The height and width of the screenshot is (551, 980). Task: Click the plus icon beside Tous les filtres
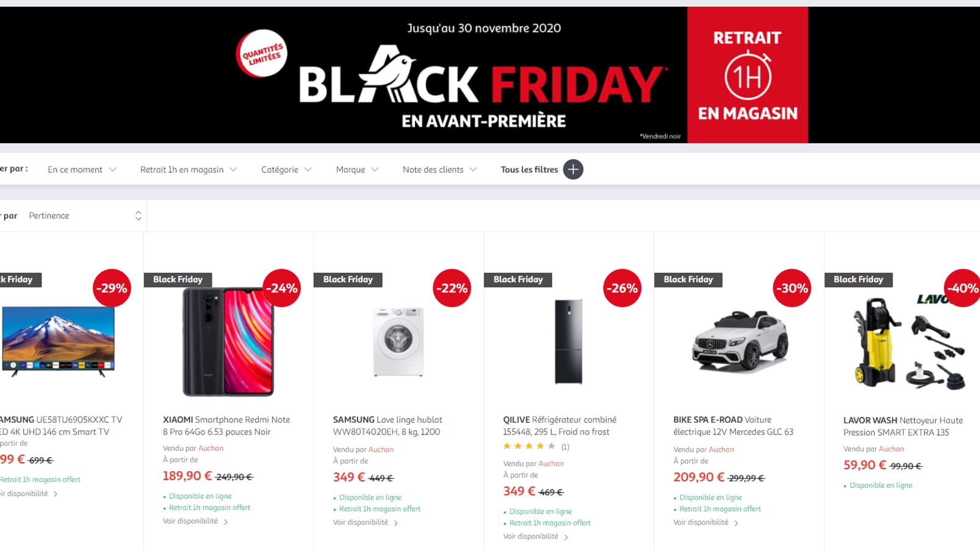(573, 170)
